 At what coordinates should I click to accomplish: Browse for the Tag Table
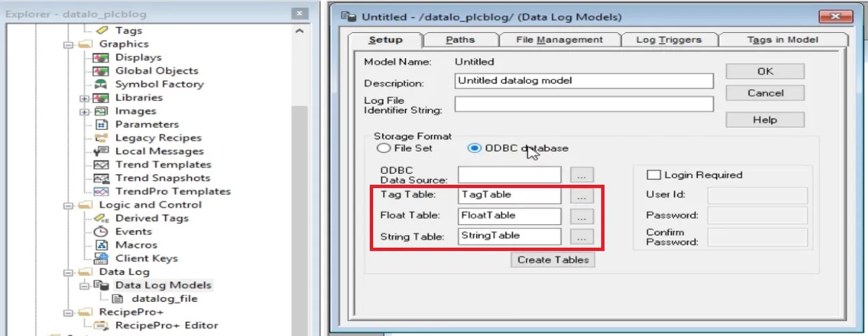tap(582, 196)
